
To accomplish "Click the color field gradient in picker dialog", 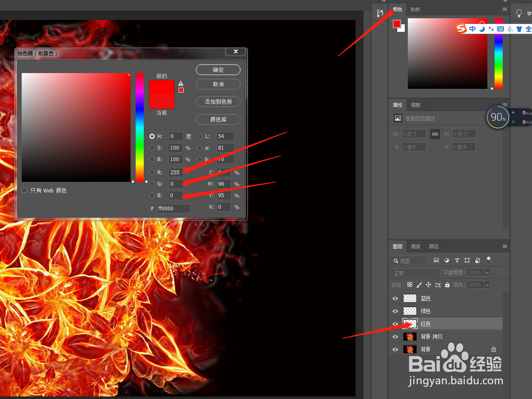I will coord(76,127).
